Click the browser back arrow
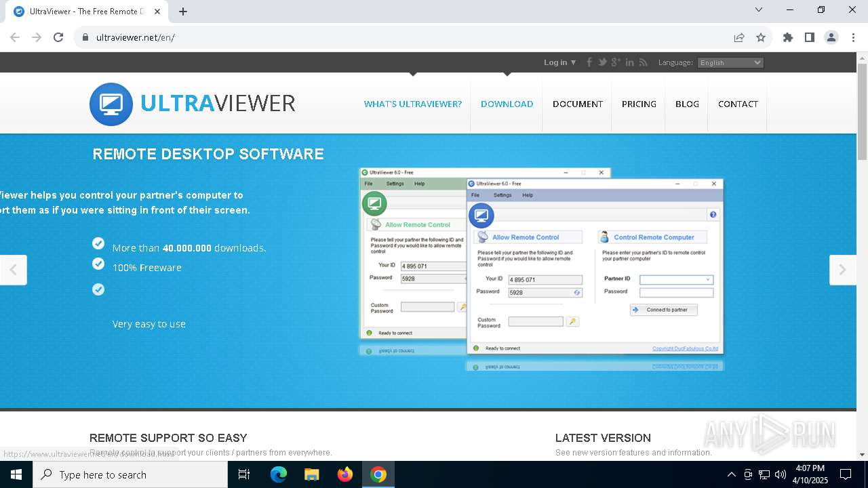Image resolution: width=868 pixels, height=488 pixels. (x=15, y=37)
